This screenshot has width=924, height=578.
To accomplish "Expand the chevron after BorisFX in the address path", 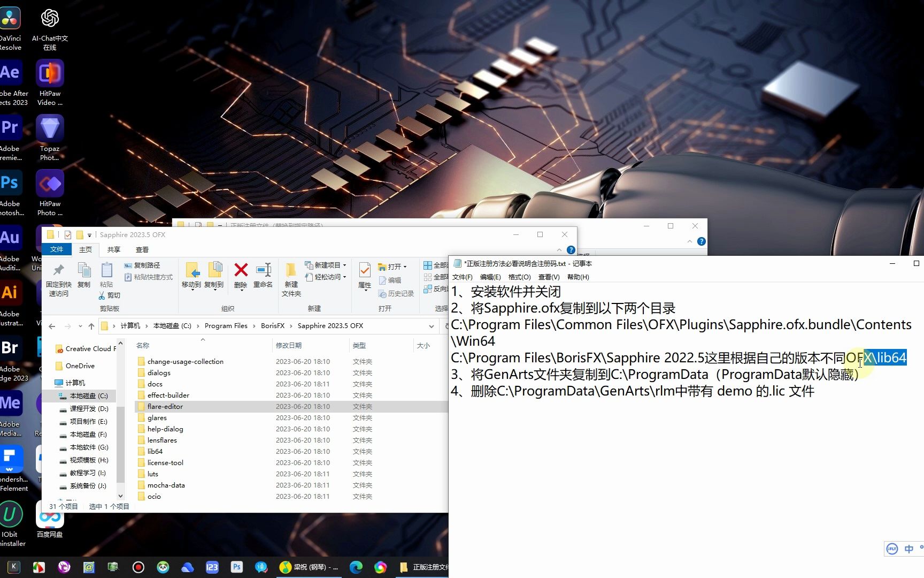I will click(291, 326).
